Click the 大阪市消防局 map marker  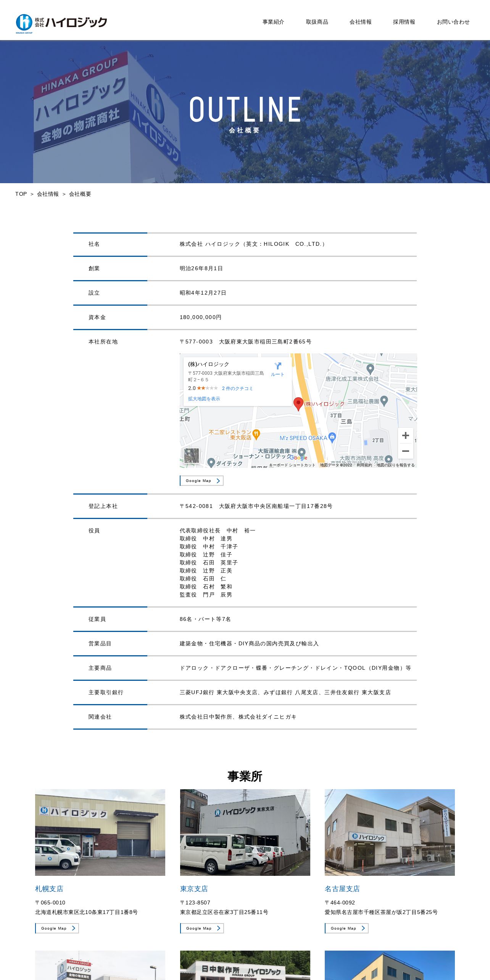pyautogui.click(x=388, y=459)
